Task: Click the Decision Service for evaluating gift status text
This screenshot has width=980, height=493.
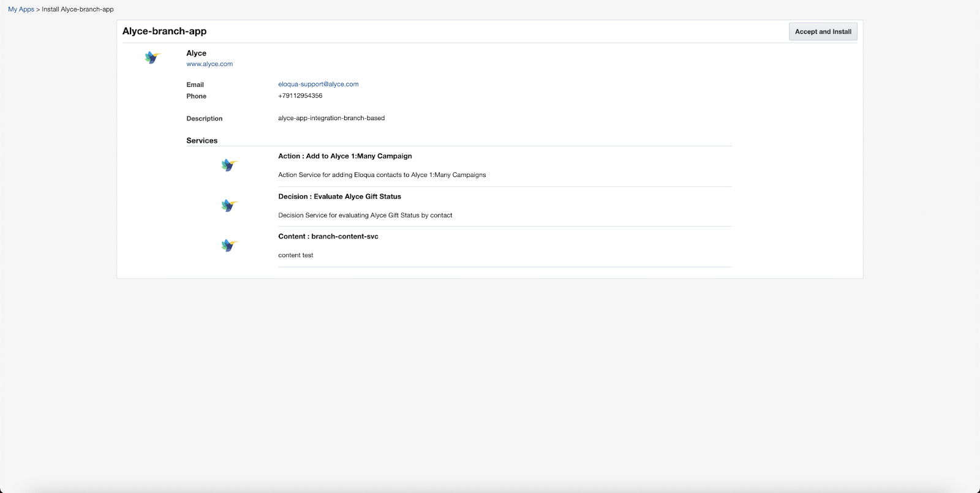Action: click(x=365, y=215)
